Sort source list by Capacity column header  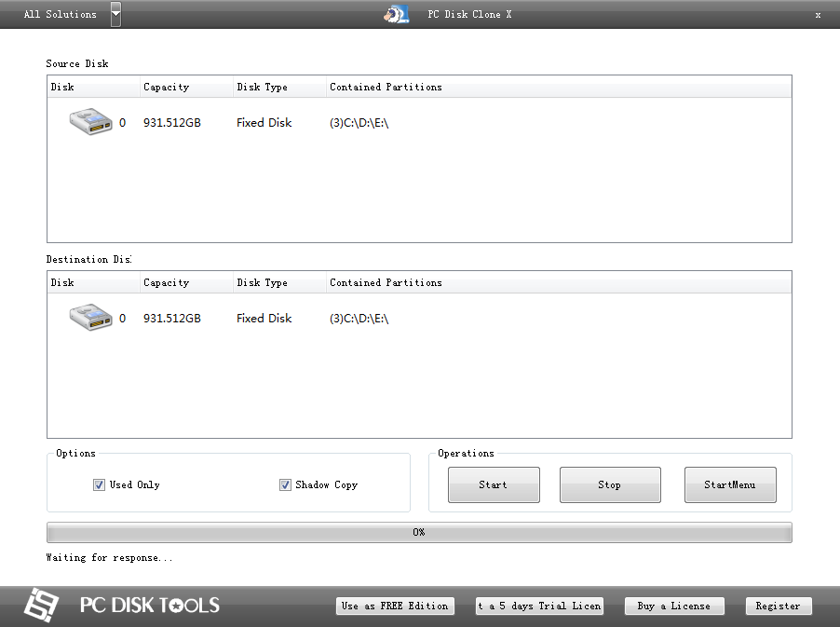186,87
